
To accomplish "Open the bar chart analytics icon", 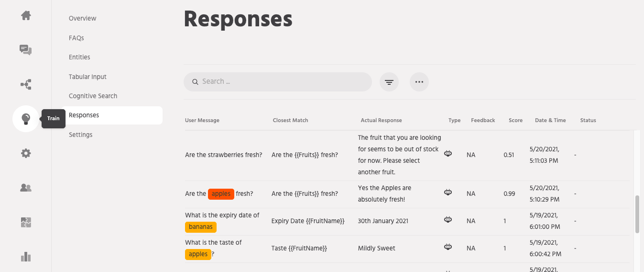I will [26, 257].
